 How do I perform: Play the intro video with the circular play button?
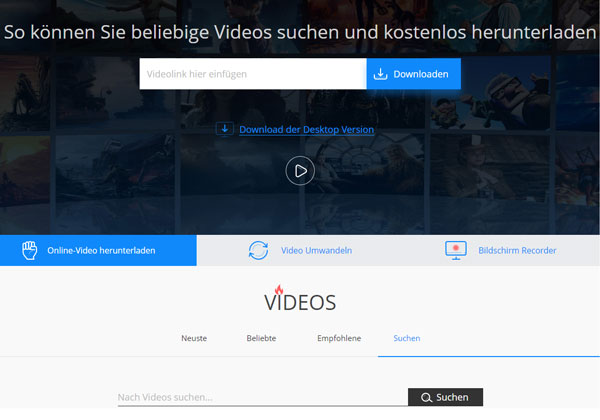[x=300, y=171]
